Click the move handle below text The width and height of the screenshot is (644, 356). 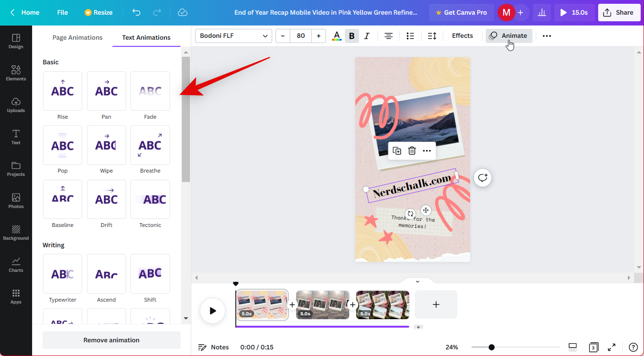pos(426,210)
